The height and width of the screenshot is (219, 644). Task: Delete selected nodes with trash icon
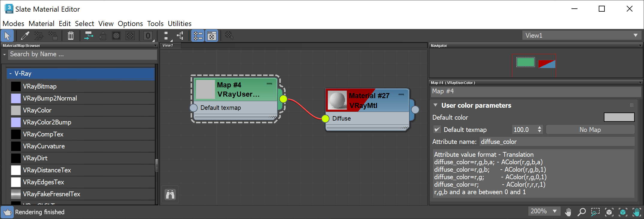pos(71,36)
